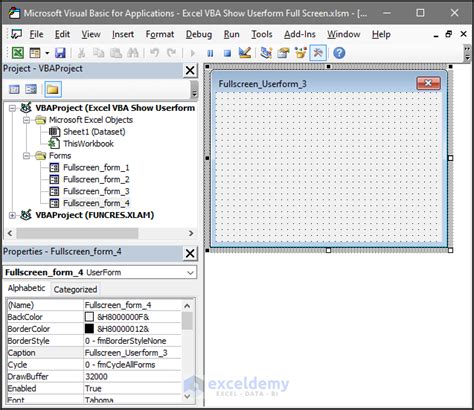Open the Edit menu

click(x=62, y=34)
